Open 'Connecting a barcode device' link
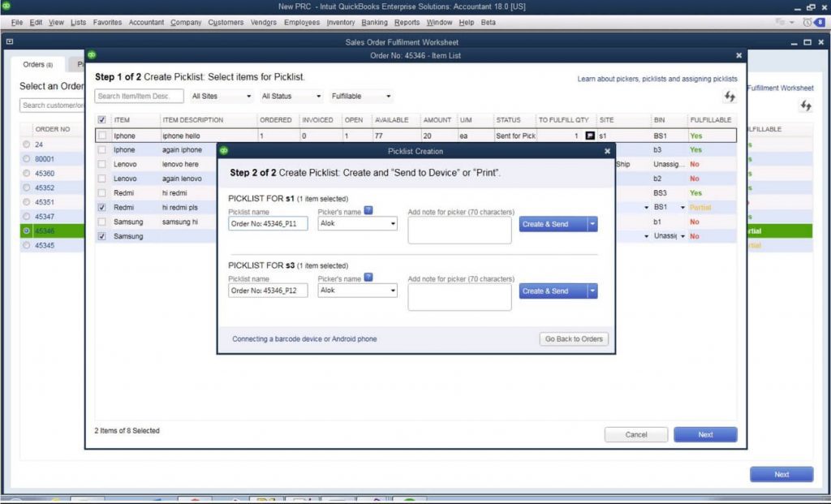The width and height of the screenshot is (831, 504). pyautogui.click(x=304, y=338)
